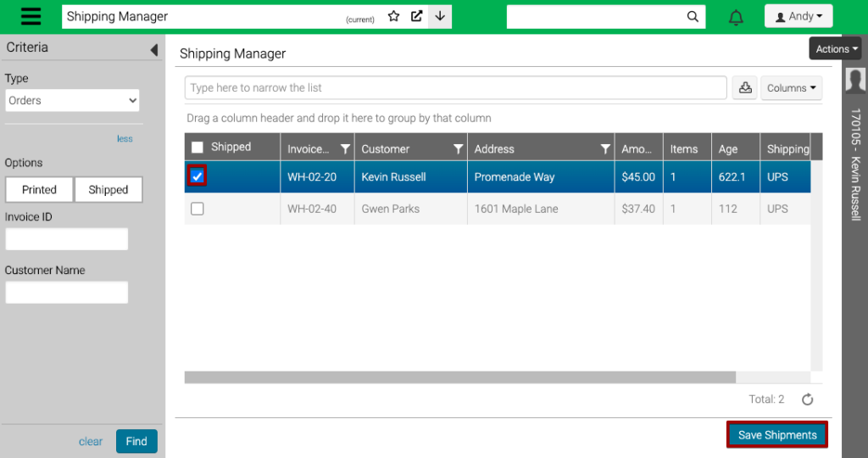Open the notifications bell
868x458 pixels.
point(736,18)
